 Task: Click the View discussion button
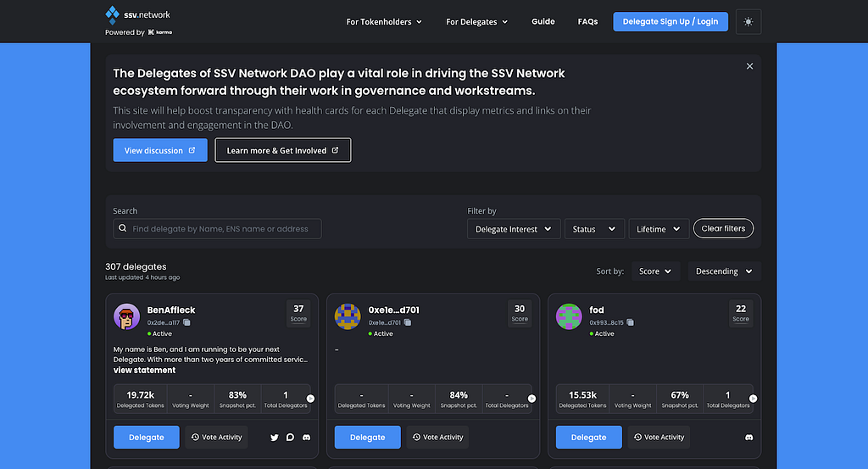(160, 150)
